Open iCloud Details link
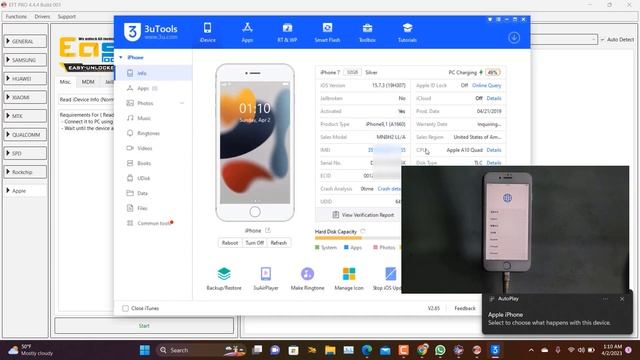The height and width of the screenshot is (360, 640). [x=494, y=98]
